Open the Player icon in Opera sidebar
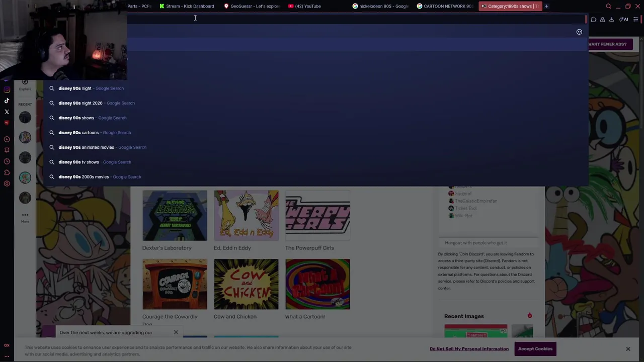 click(7, 139)
